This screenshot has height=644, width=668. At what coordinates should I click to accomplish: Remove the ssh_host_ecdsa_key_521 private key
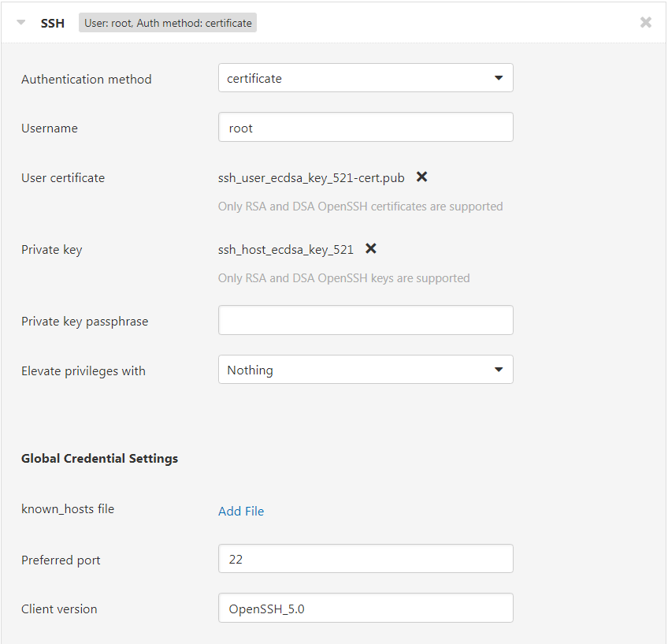371,248
